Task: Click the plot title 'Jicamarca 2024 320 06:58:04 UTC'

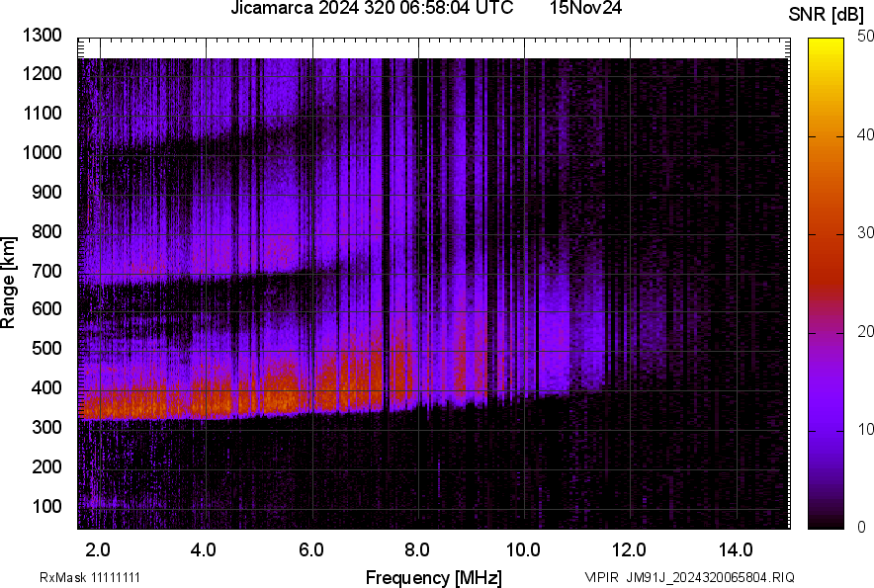Action: [371, 10]
